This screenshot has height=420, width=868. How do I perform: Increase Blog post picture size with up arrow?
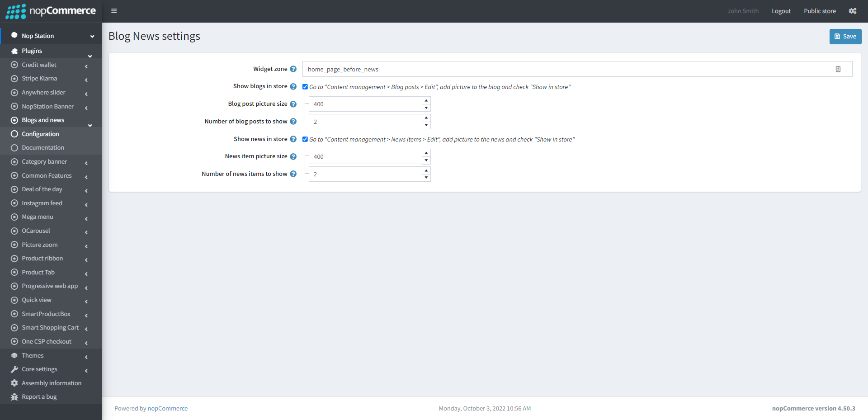point(426,100)
